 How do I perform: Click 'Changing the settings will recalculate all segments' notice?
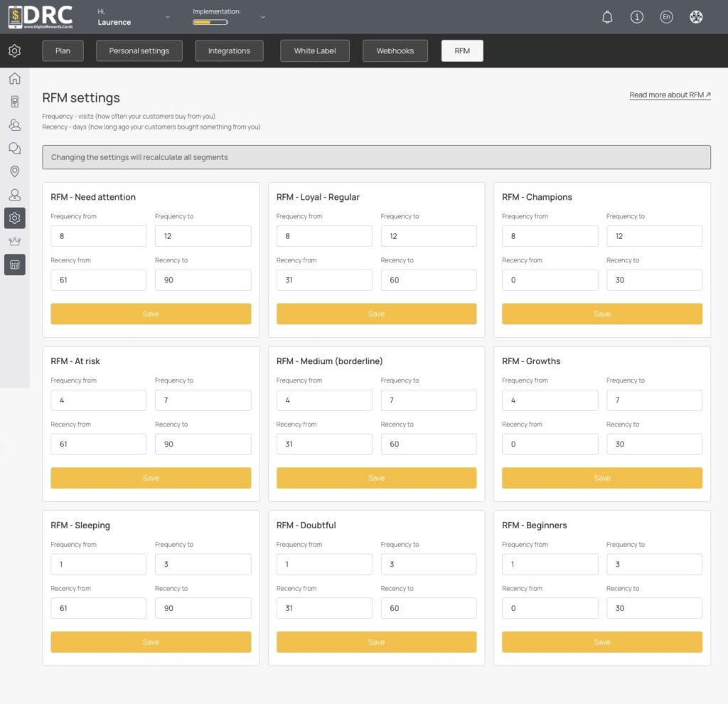coord(377,157)
